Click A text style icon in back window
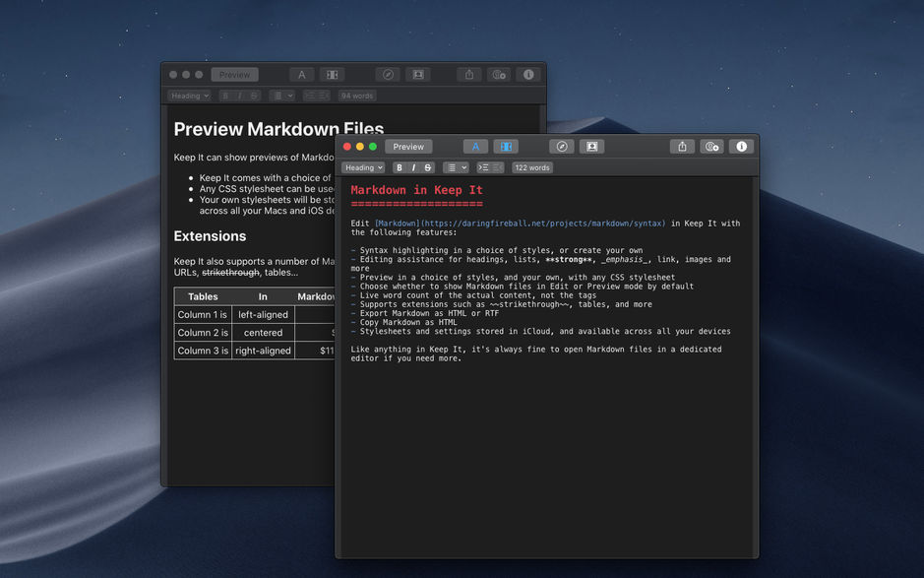 pyautogui.click(x=302, y=75)
